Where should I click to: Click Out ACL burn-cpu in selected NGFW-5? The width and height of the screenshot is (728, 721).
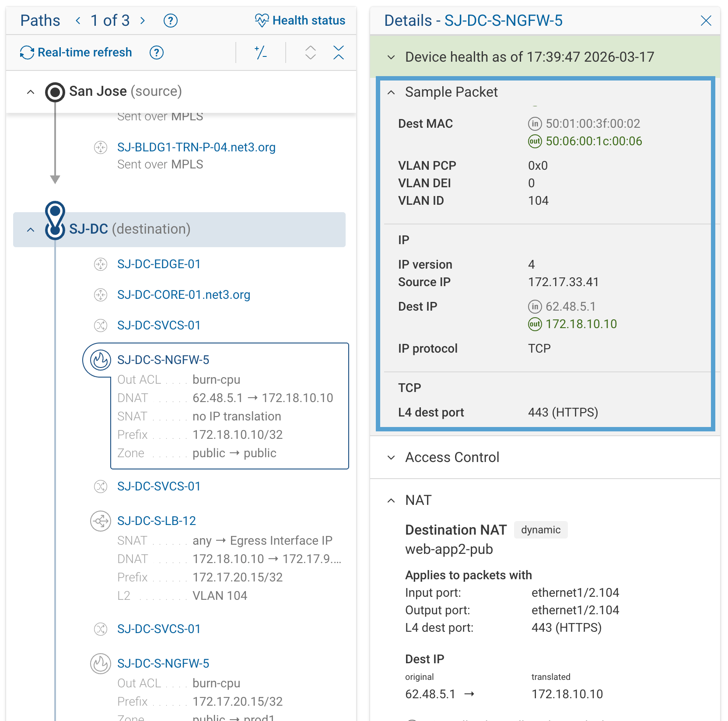coord(179,380)
